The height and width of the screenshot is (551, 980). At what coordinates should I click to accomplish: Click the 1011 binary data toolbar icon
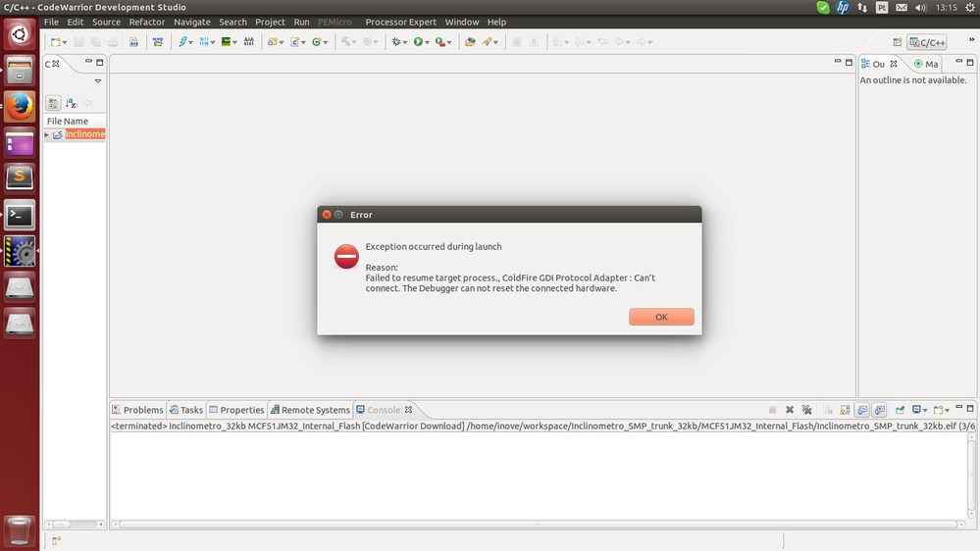(x=204, y=42)
